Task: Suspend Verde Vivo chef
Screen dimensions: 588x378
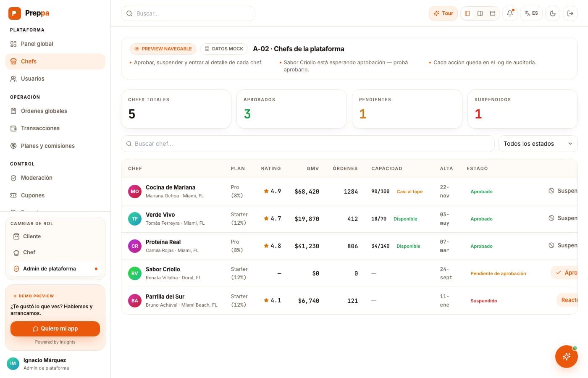Action: (x=563, y=218)
